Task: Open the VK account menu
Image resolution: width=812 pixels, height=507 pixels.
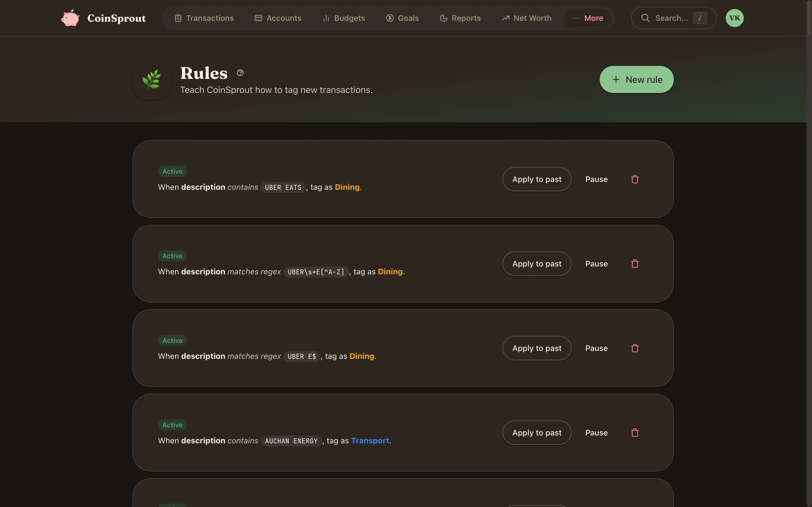Action: click(734, 18)
